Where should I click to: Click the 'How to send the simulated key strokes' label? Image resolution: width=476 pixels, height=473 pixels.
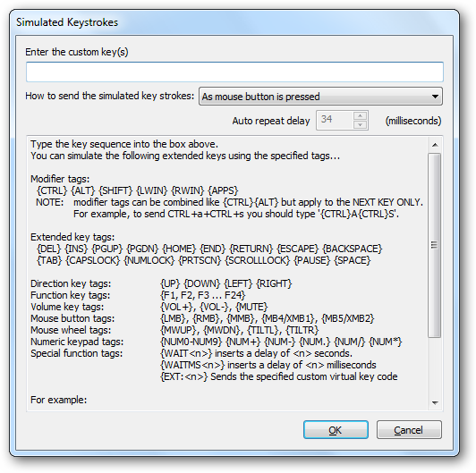(109, 96)
